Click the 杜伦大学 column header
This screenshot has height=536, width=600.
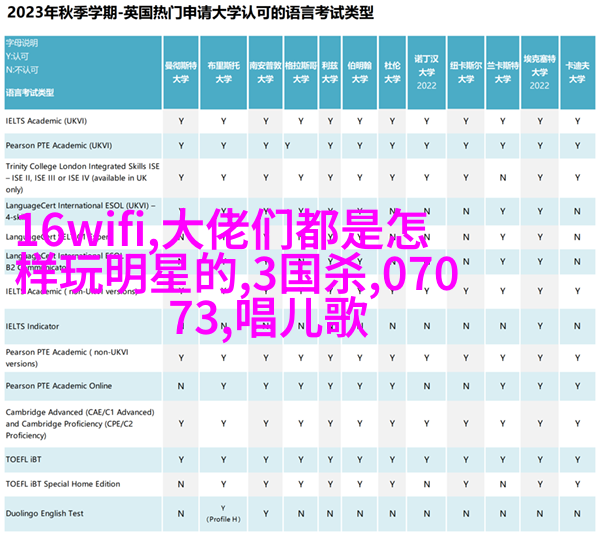point(392,72)
